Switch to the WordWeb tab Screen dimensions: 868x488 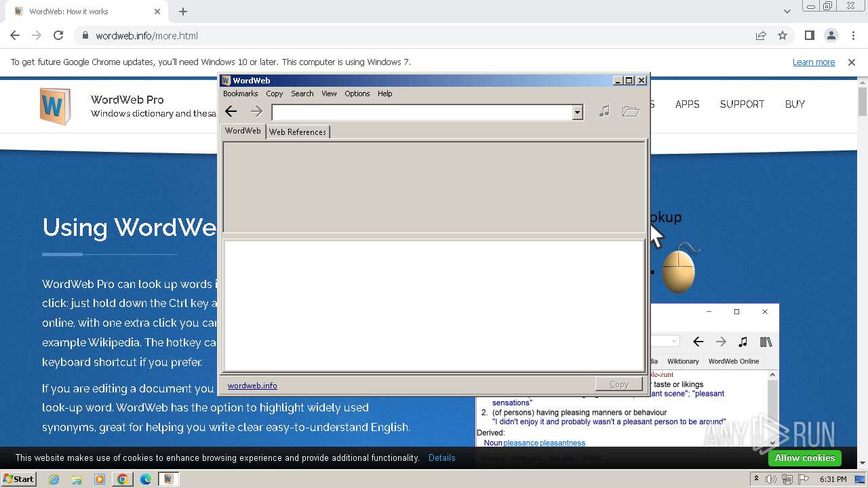[x=243, y=131]
